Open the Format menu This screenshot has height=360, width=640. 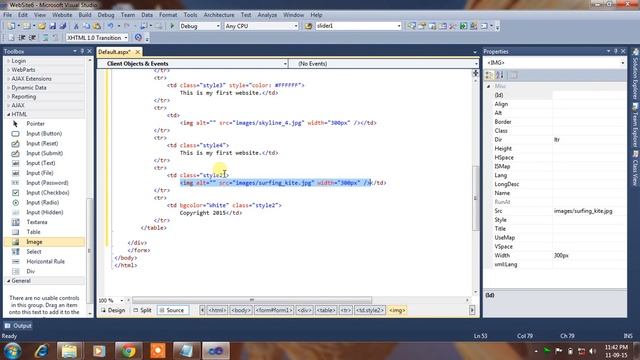[x=168, y=15]
